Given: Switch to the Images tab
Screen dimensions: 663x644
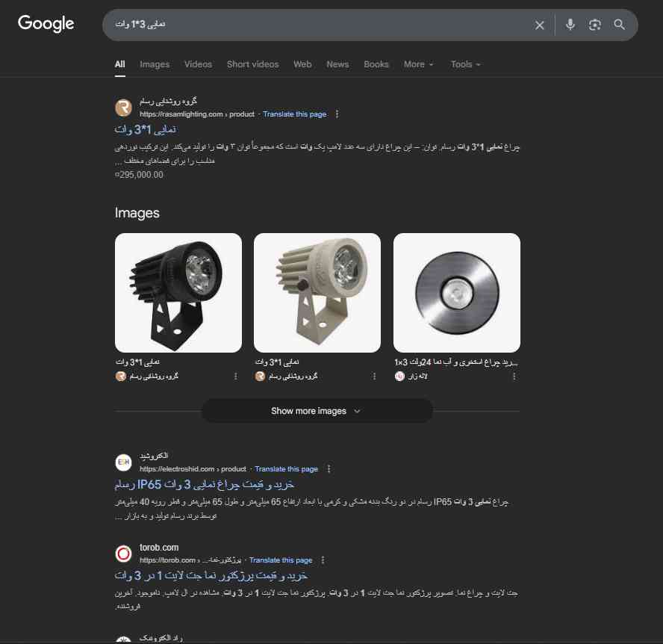Looking at the screenshot, I should (155, 64).
